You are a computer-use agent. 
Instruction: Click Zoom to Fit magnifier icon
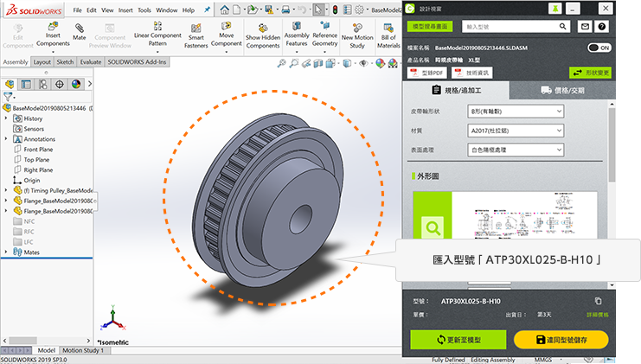click(281, 63)
